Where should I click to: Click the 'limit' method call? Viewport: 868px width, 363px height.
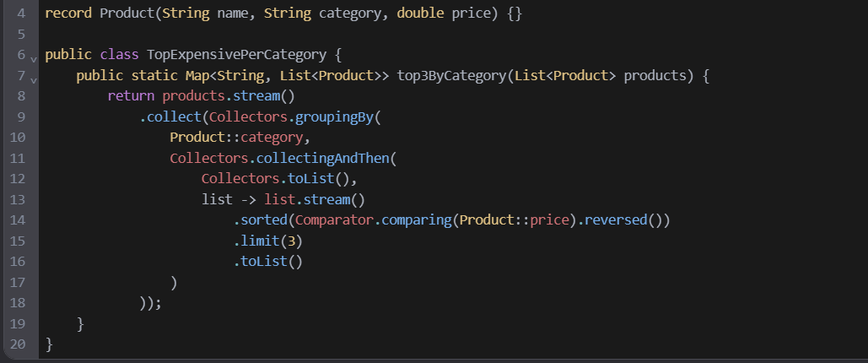tap(260, 241)
